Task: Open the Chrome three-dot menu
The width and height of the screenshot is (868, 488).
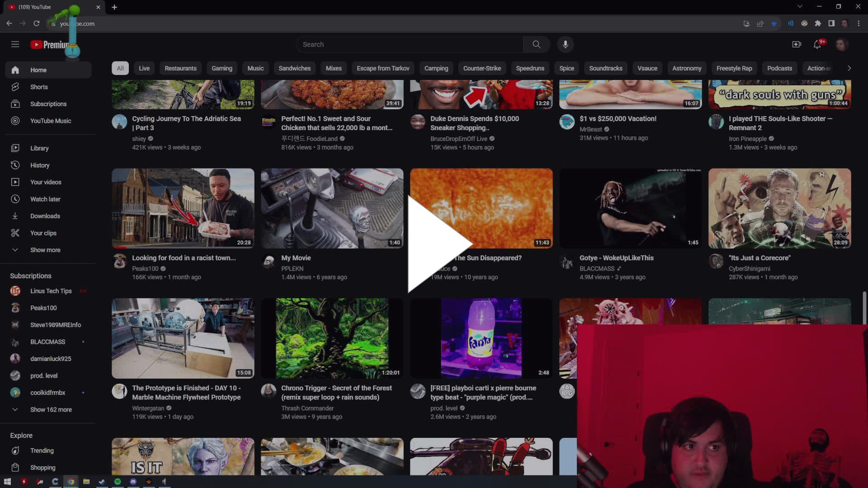Action: point(858,23)
